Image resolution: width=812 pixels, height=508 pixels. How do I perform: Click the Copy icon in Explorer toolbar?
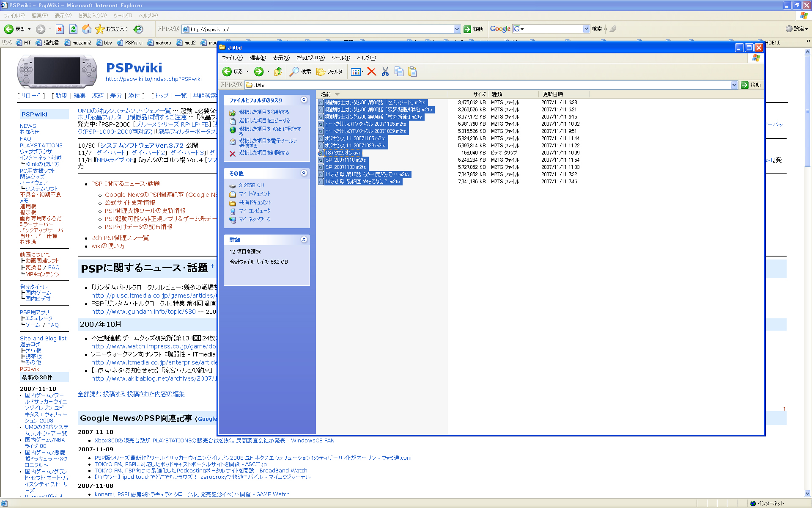pos(398,72)
